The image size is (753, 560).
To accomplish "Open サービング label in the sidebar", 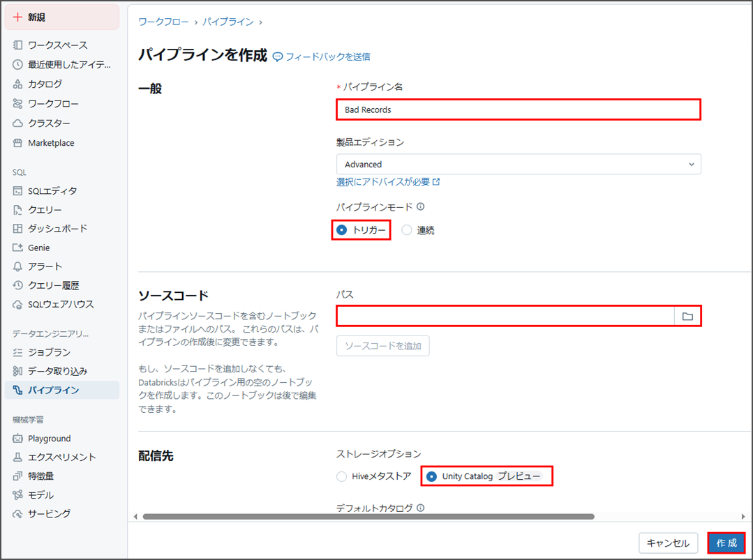I will pyautogui.click(x=49, y=513).
